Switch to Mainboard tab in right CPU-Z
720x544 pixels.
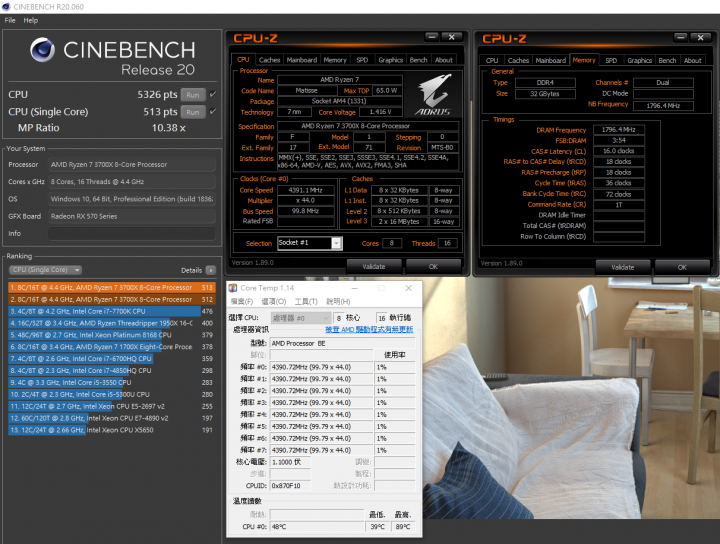(551, 60)
